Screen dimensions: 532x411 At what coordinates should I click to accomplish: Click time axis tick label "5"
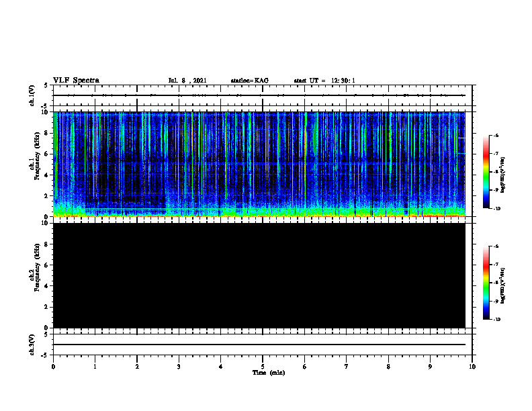pyautogui.click(x=263, y=367)
